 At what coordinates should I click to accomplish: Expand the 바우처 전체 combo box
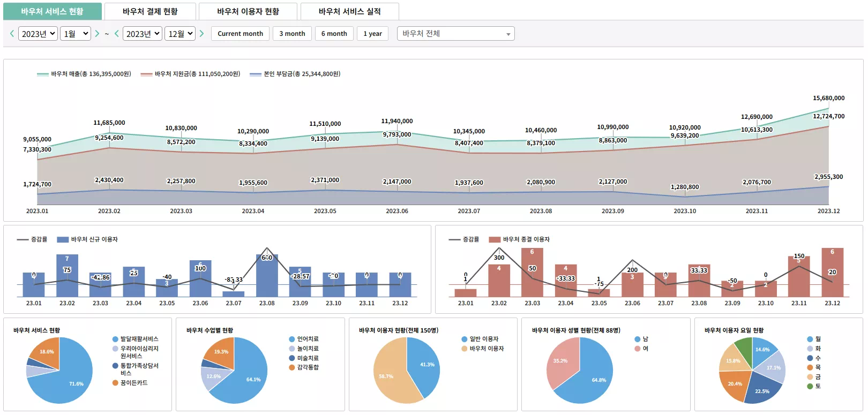[455, 34]
